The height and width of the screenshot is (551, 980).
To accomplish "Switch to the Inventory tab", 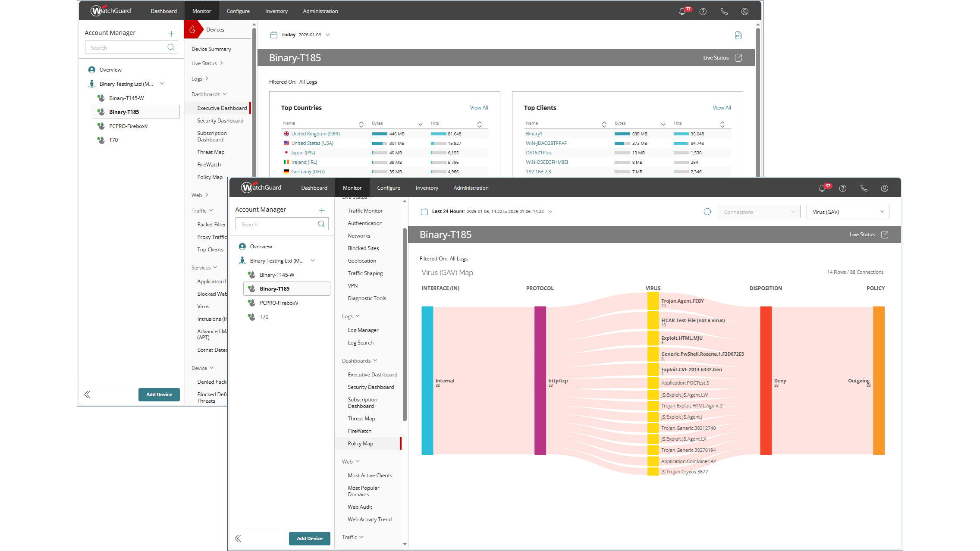I will click(427, 188).
